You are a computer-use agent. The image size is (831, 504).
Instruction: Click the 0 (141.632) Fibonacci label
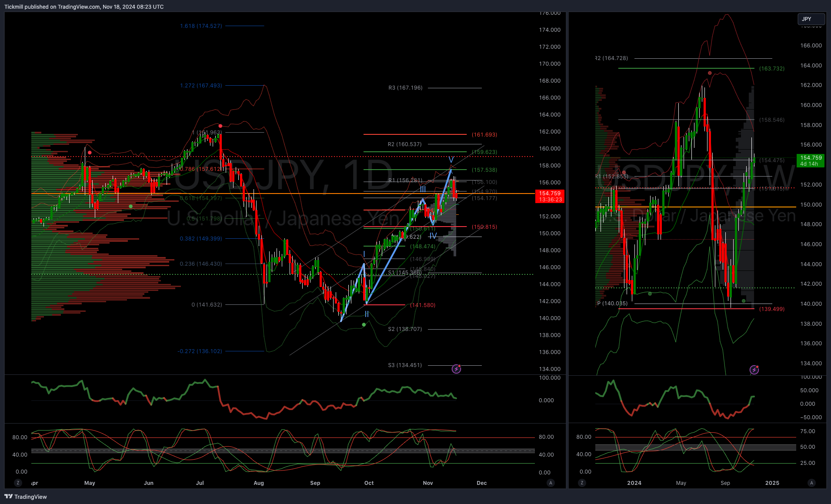pyautogui.click(x=207, y=305)
